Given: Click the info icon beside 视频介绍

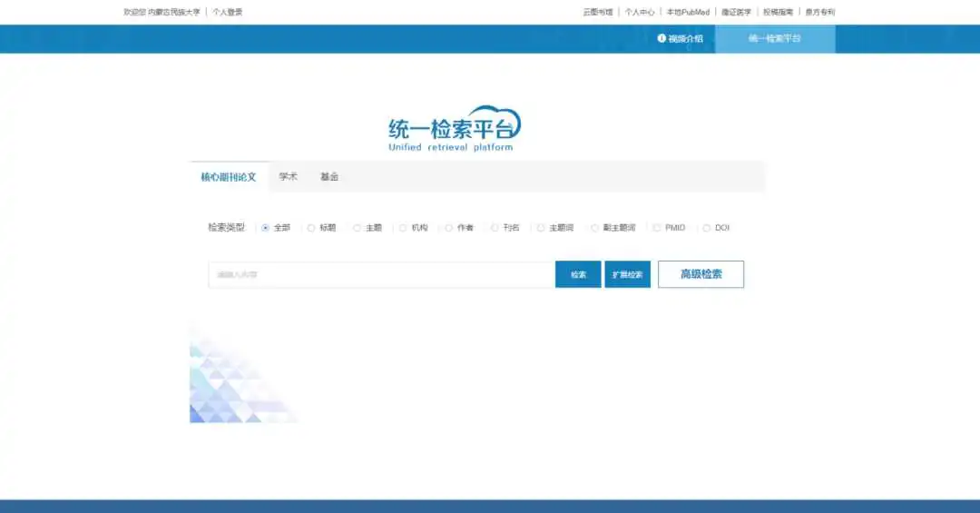Looking at the screenshot, I should (x=661, y=38).
